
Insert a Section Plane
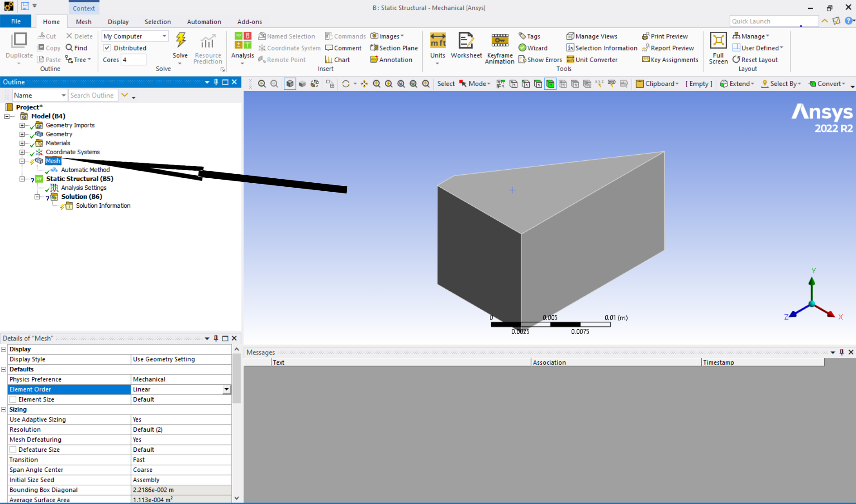[x=394, y=48]
